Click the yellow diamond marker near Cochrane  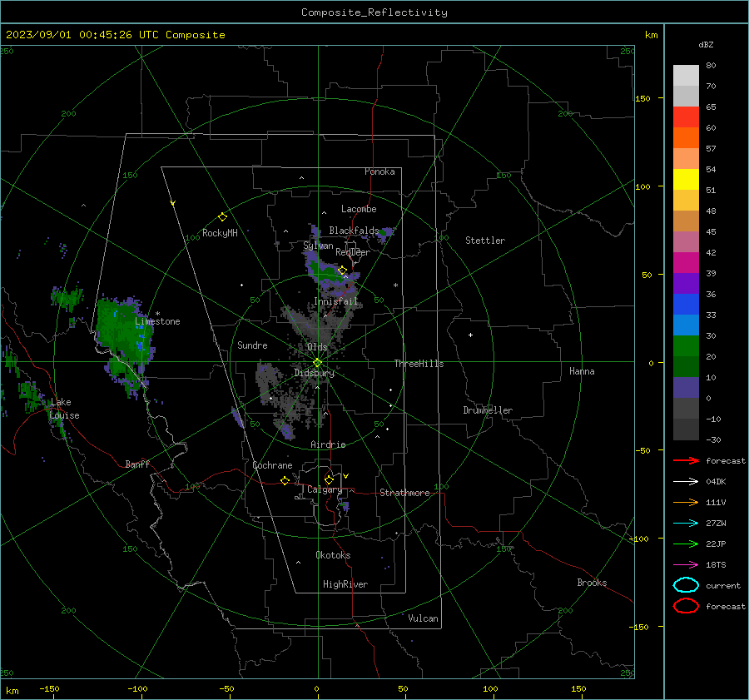[x=285, y=480]
